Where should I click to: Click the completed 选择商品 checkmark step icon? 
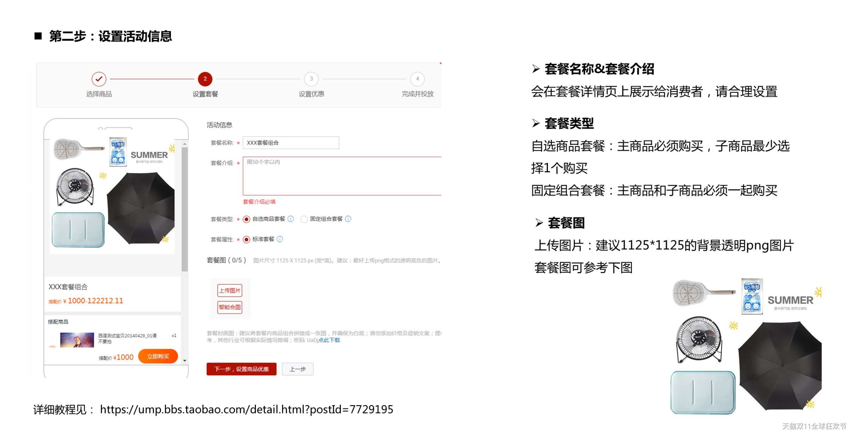(x=99, y=79)
